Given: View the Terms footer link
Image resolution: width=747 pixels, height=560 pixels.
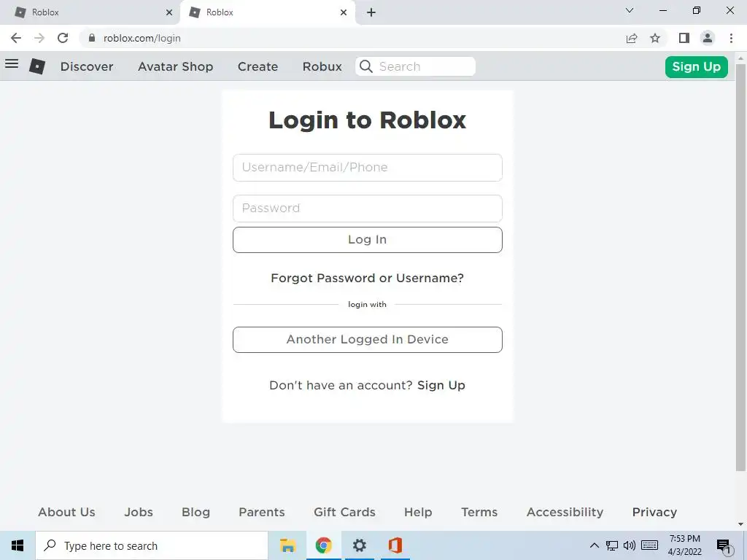Looking at the screenshot, I should (x=479, y=512).
